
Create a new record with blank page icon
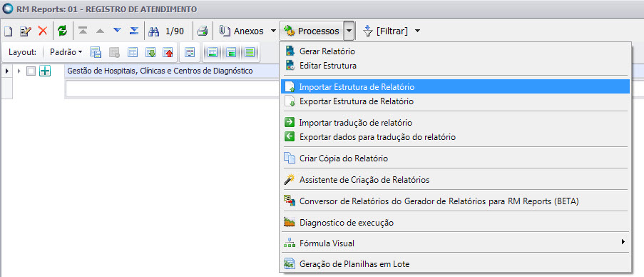(x=9, y=31)
